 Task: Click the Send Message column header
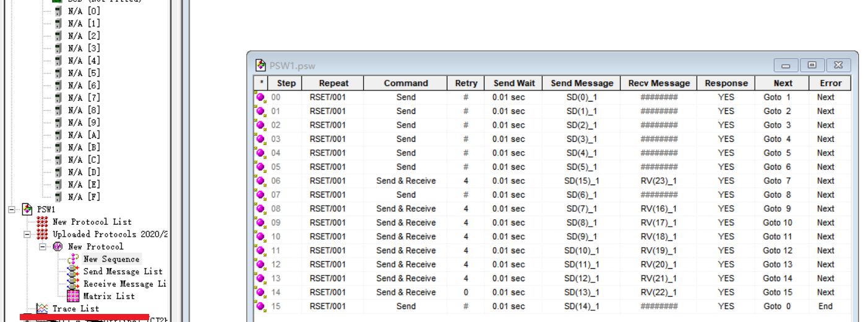pos(582,83)
